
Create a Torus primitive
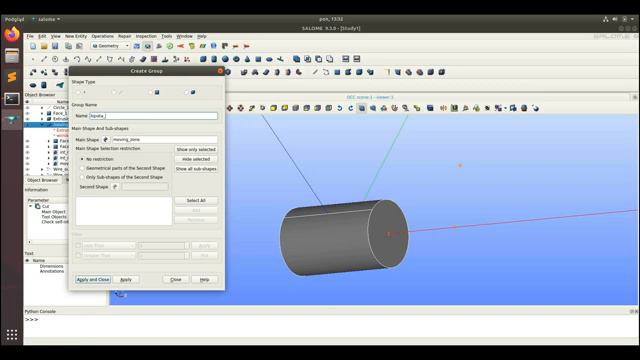pos(236,59)
